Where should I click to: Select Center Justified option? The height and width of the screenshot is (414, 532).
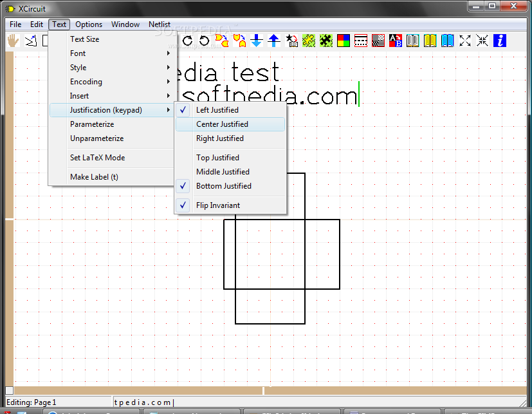point(230,124)
